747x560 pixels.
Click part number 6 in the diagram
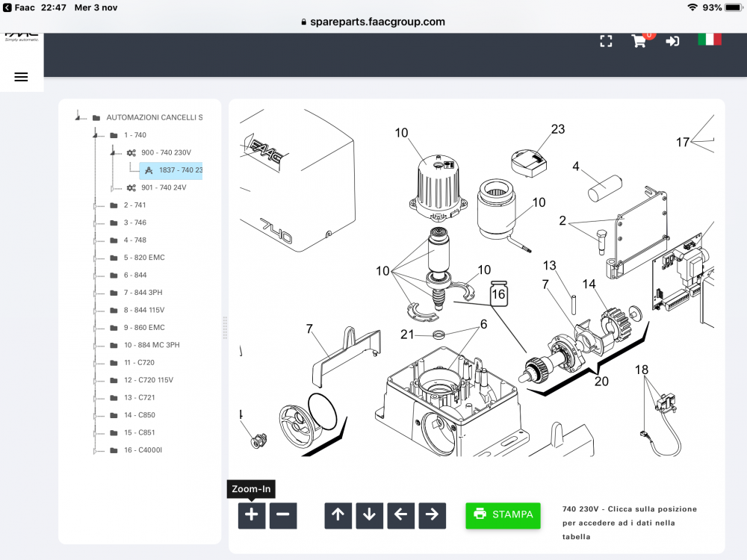tap(483, 324)
